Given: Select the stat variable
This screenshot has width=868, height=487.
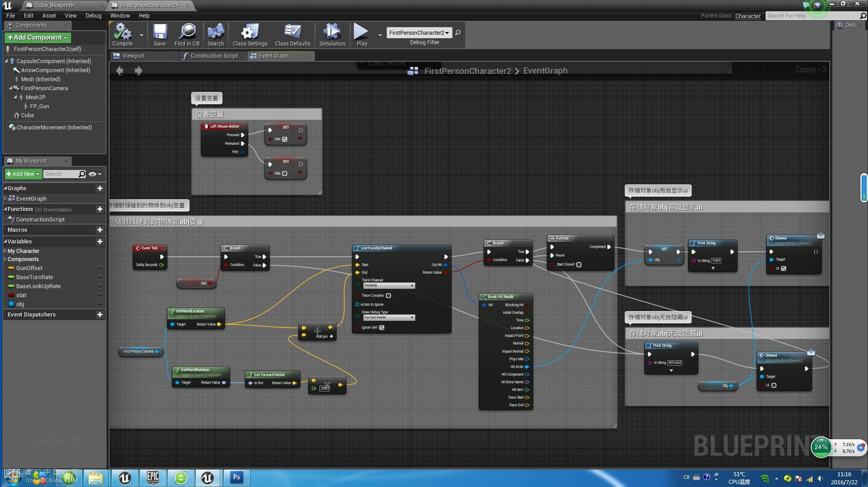Looking at the screenshot, I should pyautogui.click(x=21, y=295).
